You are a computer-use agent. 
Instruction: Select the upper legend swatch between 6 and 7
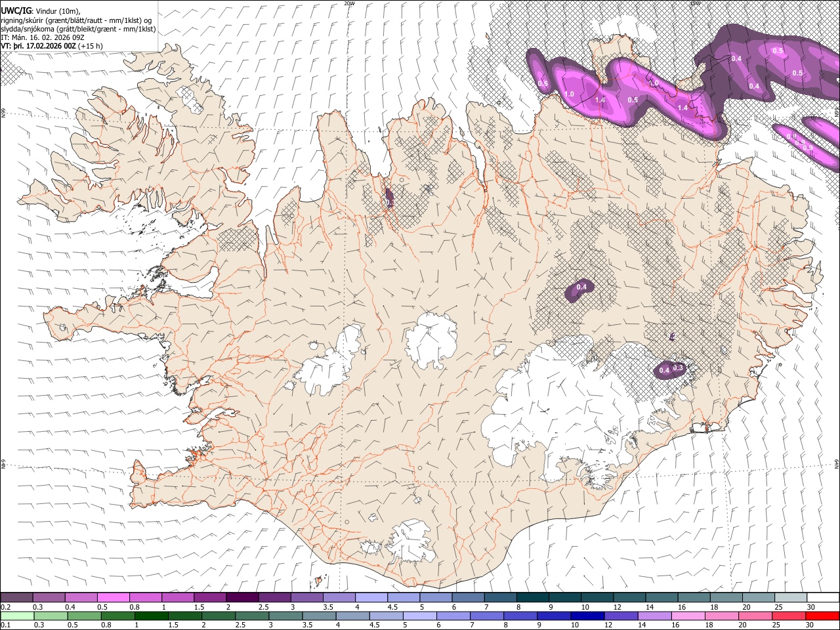[x=467, y=597]
